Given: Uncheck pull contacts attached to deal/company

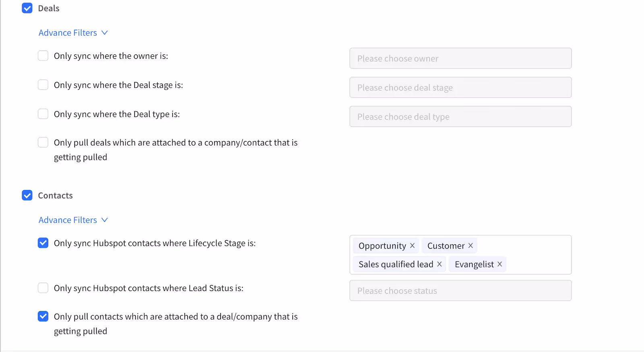Looking at the screenshot, I should 43,317.
